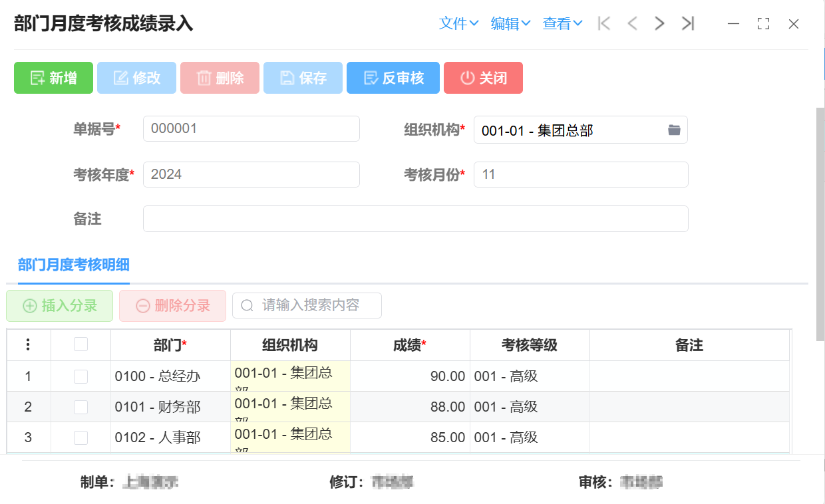Open the 编辑 dropdown menu
This screenshot has height=504, width=825.
pyautogui.click(x=510, y=24)
